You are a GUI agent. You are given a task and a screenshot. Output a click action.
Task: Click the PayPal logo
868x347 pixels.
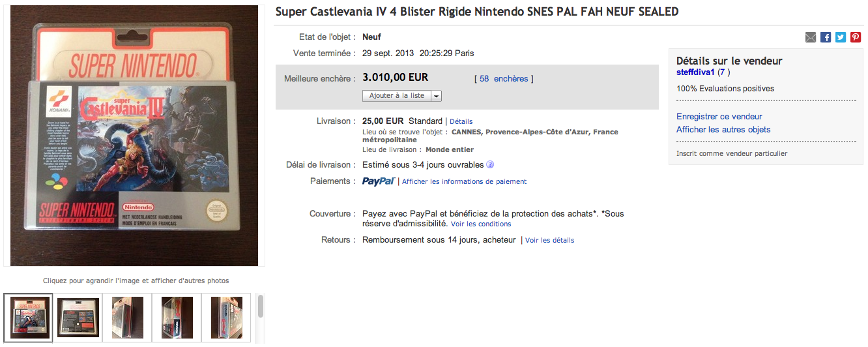point(379,181)
